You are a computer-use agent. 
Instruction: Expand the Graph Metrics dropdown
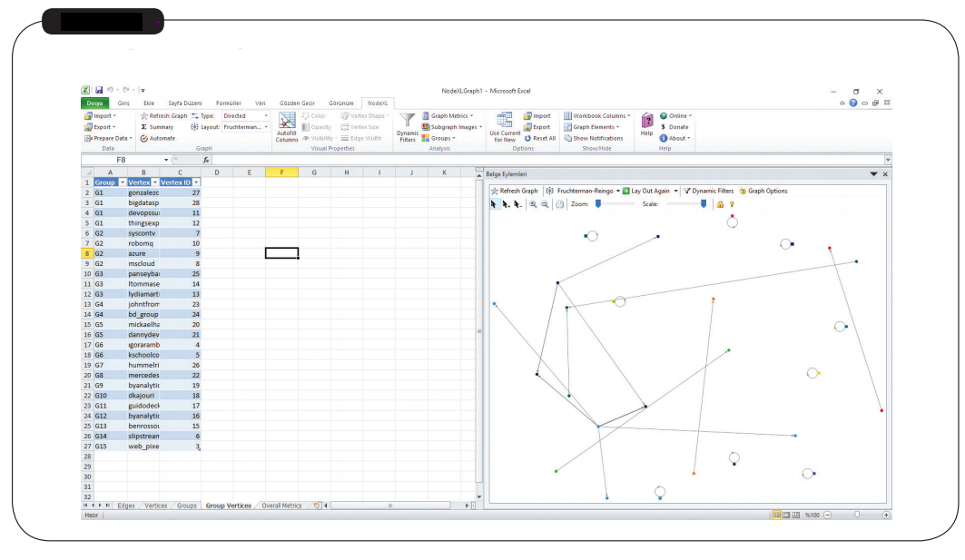tap(472, 116)
